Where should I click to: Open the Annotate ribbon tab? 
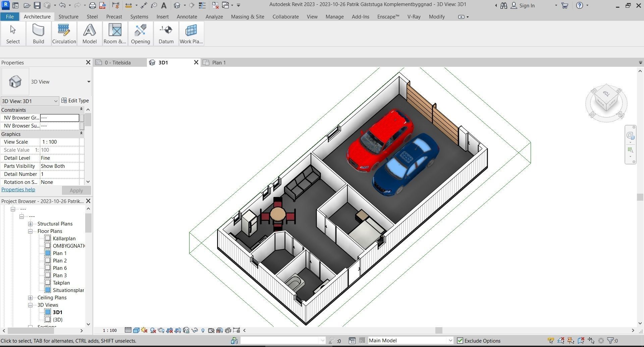pos(187,16)
